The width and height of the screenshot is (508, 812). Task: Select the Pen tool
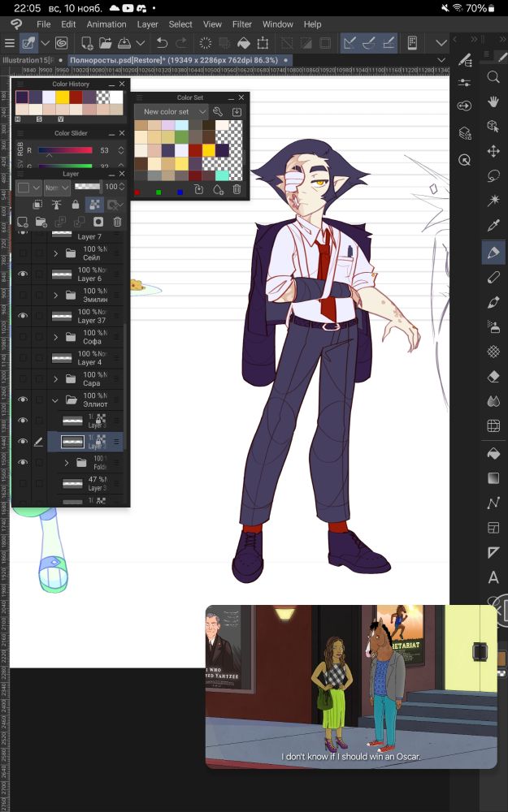pos(493,253)
